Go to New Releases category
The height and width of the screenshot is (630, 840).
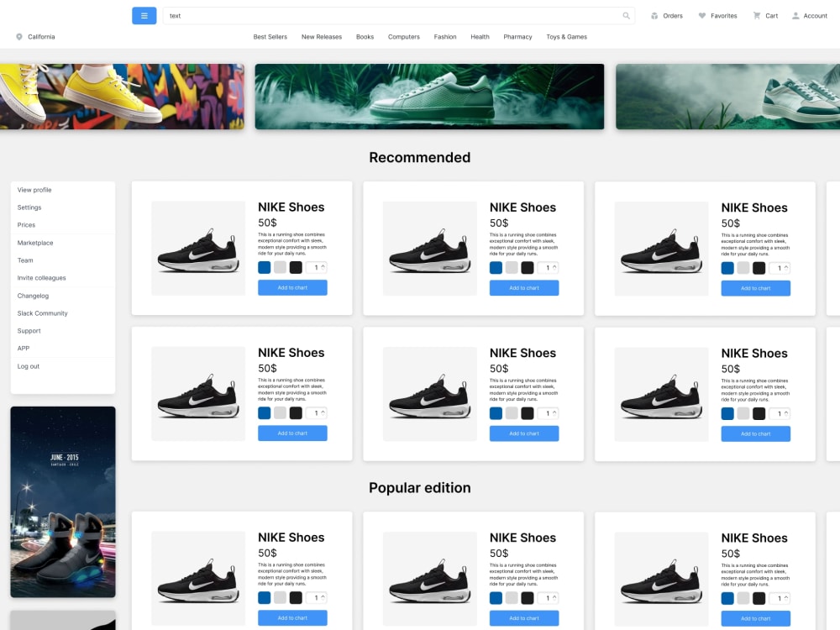coord(322,37)
